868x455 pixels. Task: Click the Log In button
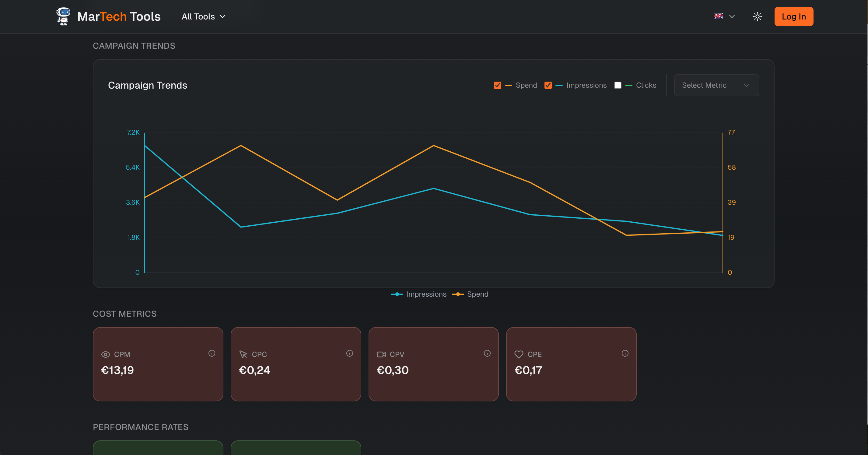pos(793,16)
